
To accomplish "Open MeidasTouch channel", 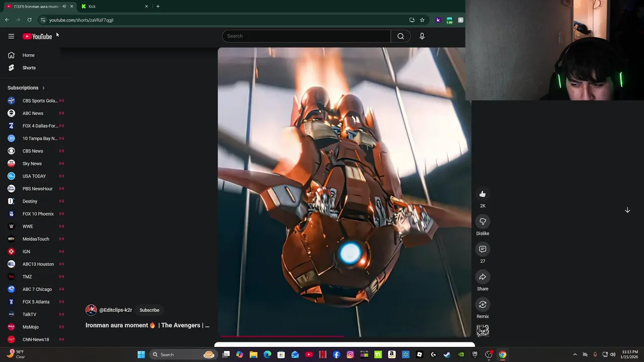I will click(36, 239).
